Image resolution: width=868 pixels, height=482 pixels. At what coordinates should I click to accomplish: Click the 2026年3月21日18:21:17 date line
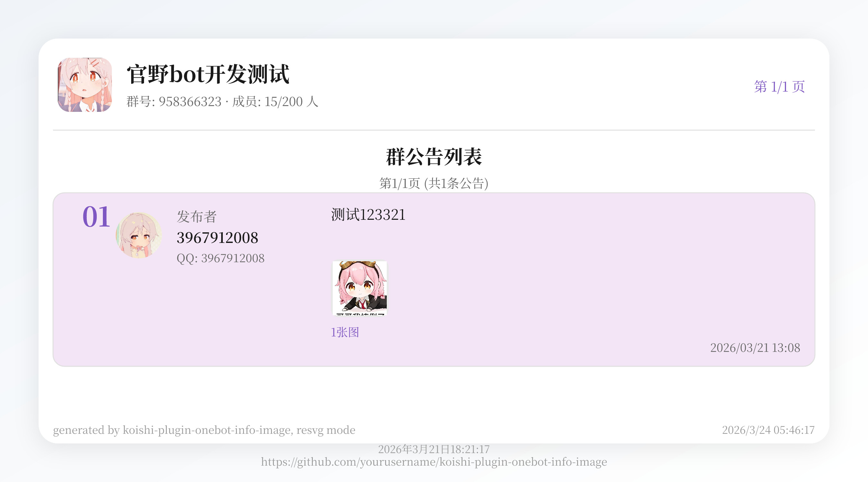pyautogui.click(x=434, y=449)
